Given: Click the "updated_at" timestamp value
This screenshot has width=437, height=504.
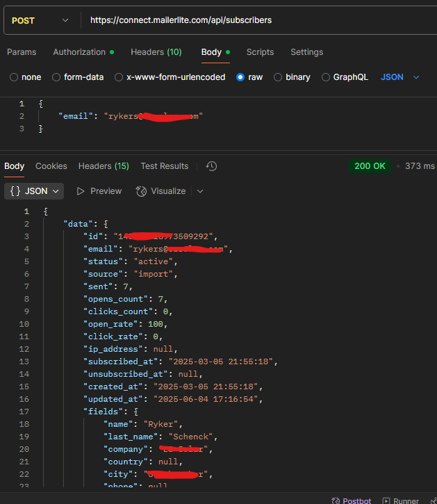Looking at the screenshot, I should (x=206, y=399).
